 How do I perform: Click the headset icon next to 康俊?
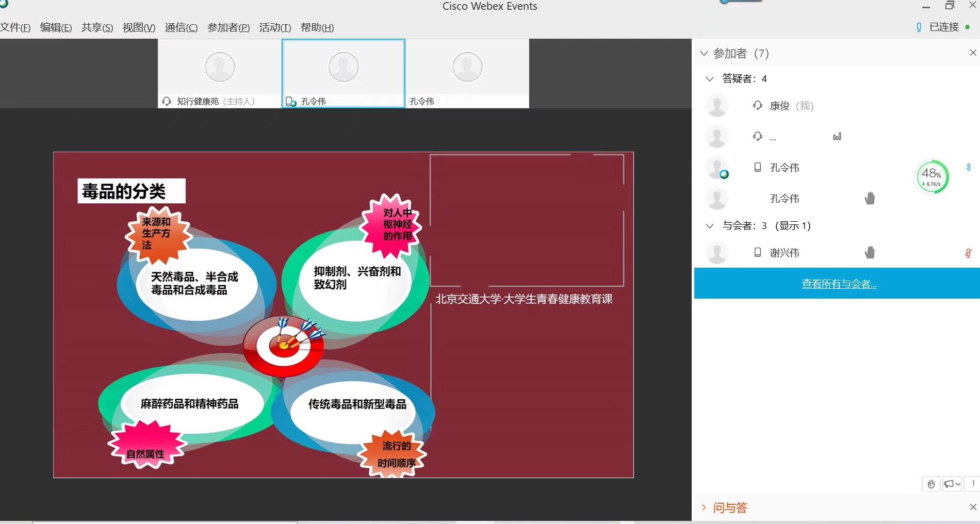coord(757,106)
